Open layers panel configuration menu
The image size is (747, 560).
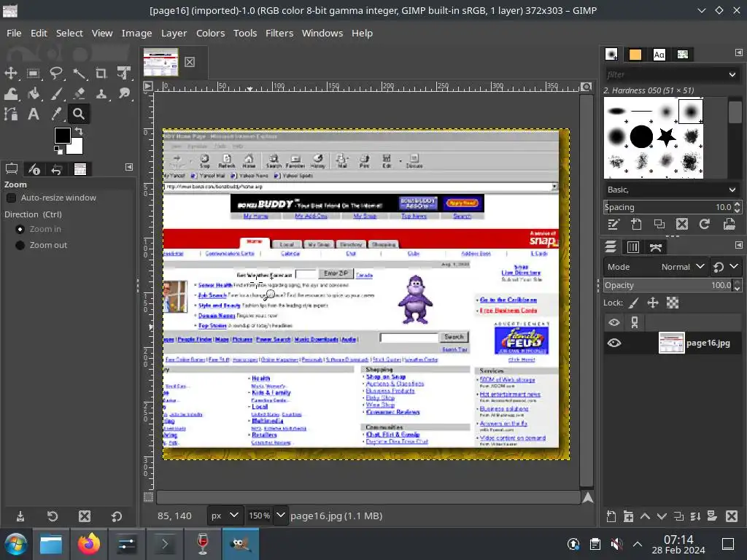pyautogui.click(x=738, y=245)
